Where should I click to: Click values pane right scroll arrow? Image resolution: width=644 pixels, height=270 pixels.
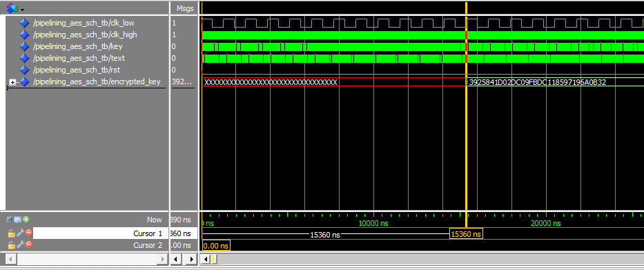pos(191,260)
